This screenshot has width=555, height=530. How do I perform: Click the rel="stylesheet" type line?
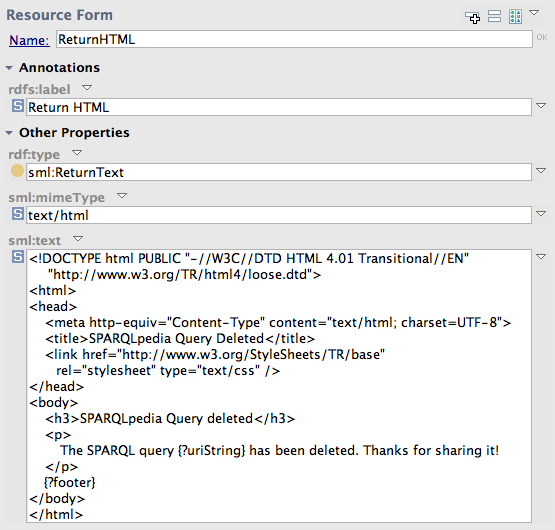coord(168,371)
